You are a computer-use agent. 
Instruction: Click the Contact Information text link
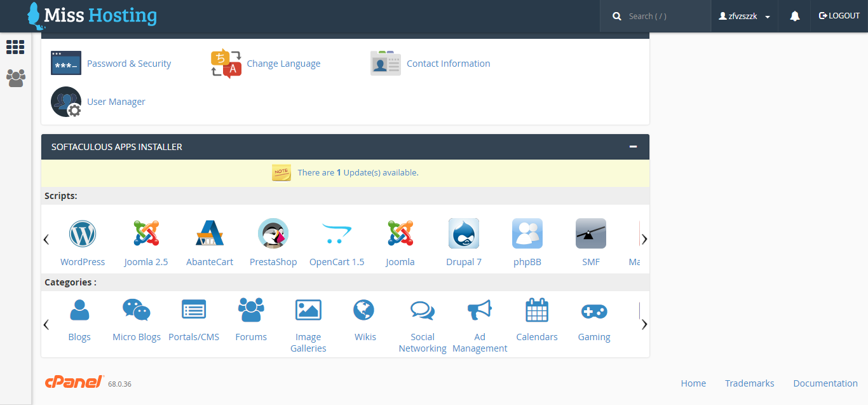(449, 64)
